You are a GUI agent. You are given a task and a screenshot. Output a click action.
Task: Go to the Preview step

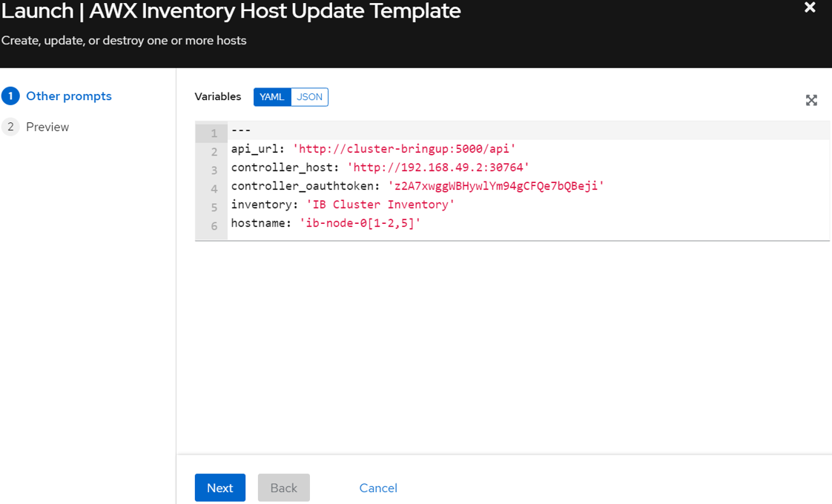[47, 127]
